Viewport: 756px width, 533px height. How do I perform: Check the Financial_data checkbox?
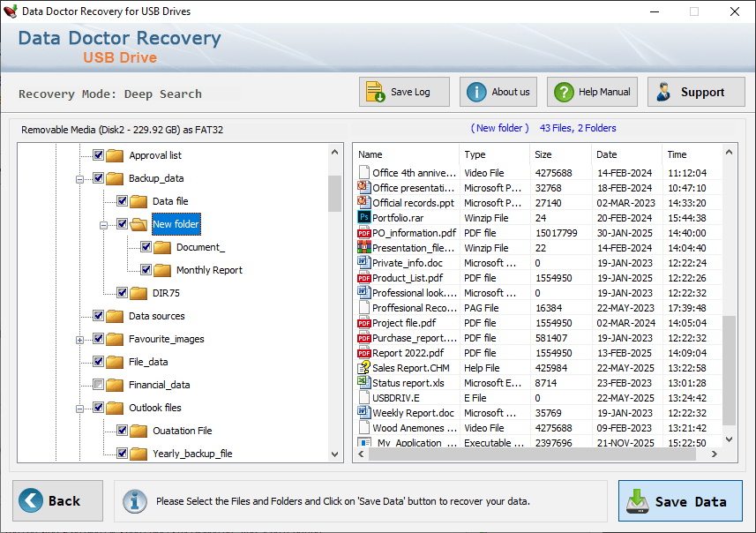98,385
